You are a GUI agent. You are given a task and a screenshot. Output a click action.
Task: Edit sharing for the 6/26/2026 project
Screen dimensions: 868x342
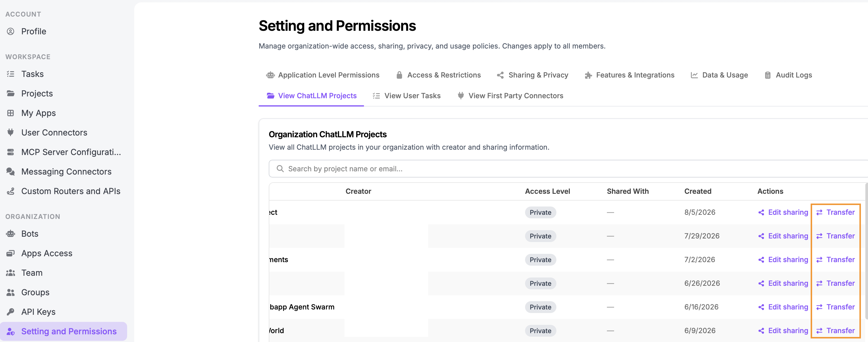point(783,283)
